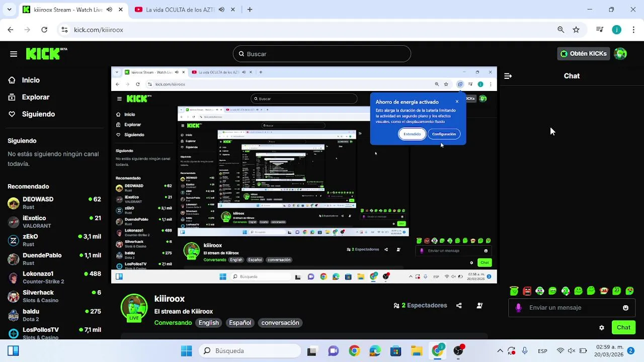
Task: Open the Chrome profile J avatar
Action: coord(617,30)
